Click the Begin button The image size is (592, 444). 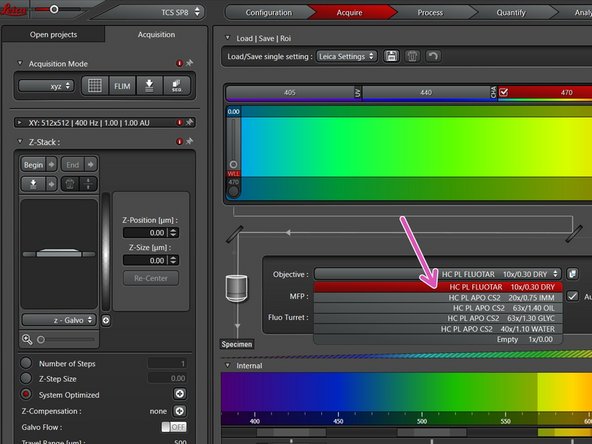coord(33,165)
